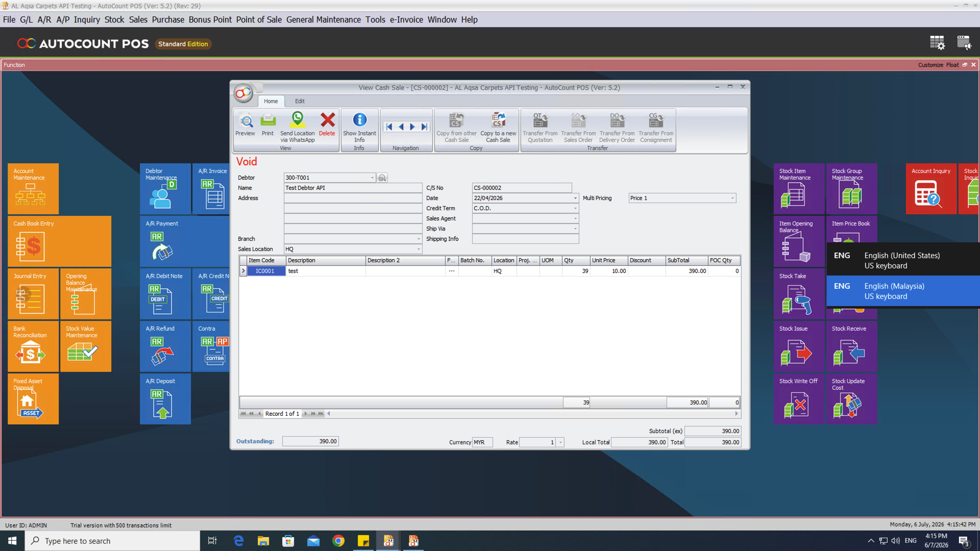Image resolution: width=980 pixels, height=551 pixels.
Task: Open Stock Item Maintenance tile
Action: (799, 189)
